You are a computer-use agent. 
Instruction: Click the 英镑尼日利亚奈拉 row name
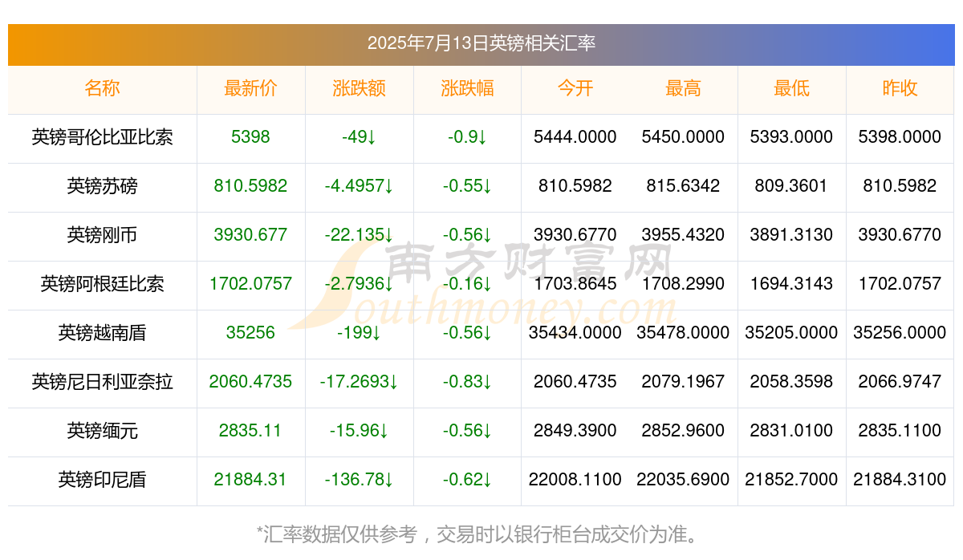tap(102, 382)
